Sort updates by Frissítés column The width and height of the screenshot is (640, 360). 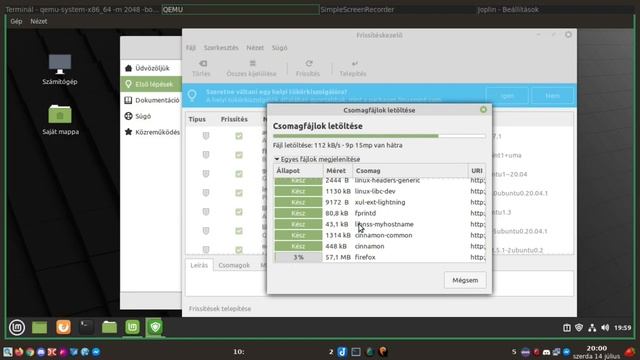coord(234,119)
